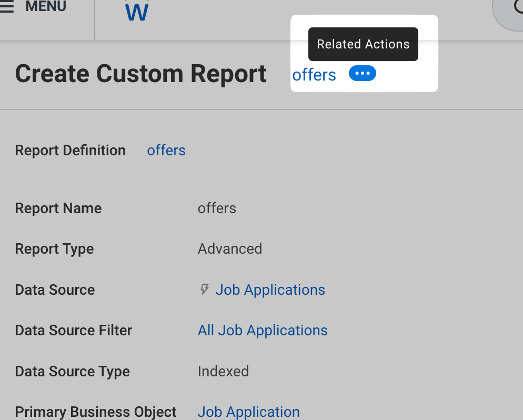This screenshot has height=420, width=523.
Task: Open the Job Applications data source link
Action: pos(270,290)
